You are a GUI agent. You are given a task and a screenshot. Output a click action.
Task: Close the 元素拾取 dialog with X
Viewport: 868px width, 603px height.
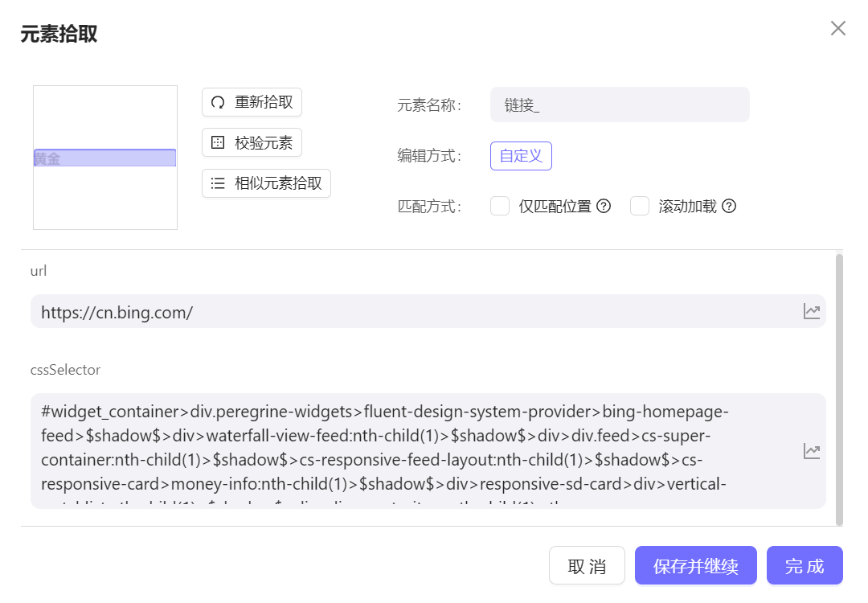point(838,29)
